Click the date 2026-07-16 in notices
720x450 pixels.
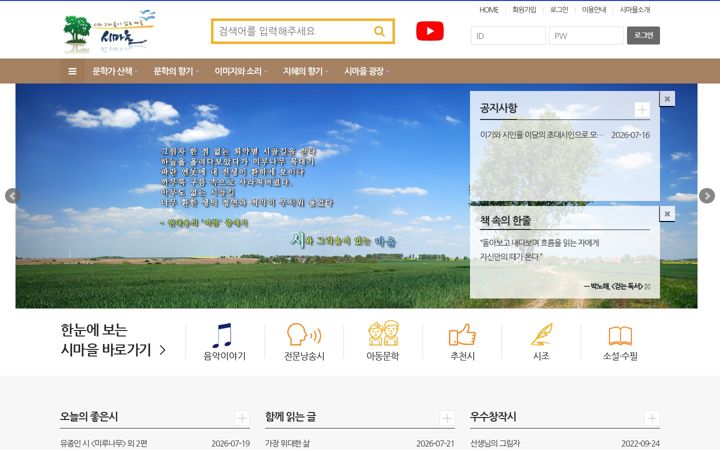[630, 135]
